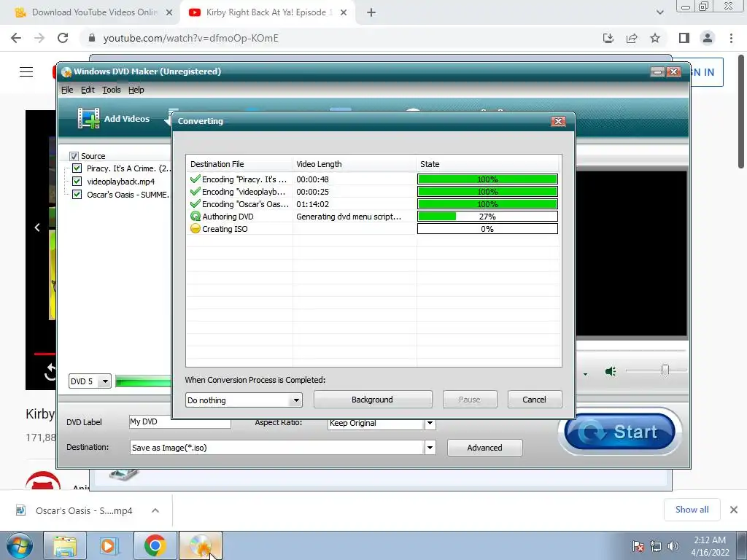Click the Background button
This screenshot has width=747, height=560.
(373, 400)
